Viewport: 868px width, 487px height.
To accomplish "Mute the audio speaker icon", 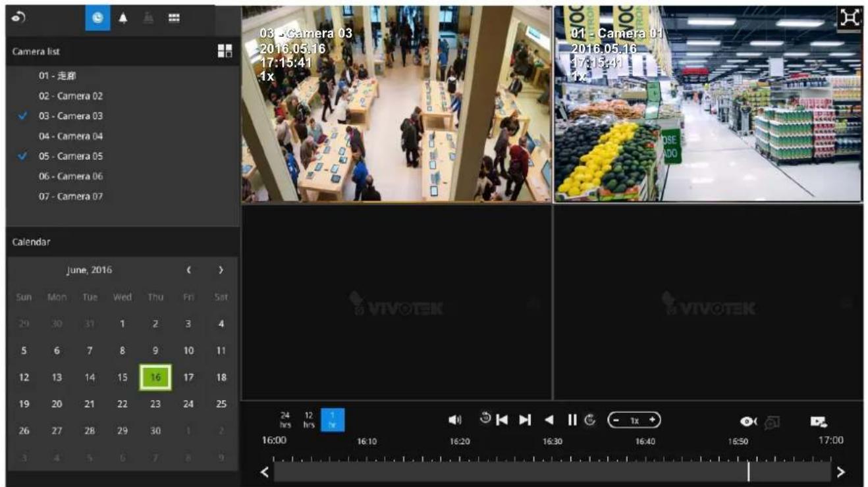I will point(454,419).
